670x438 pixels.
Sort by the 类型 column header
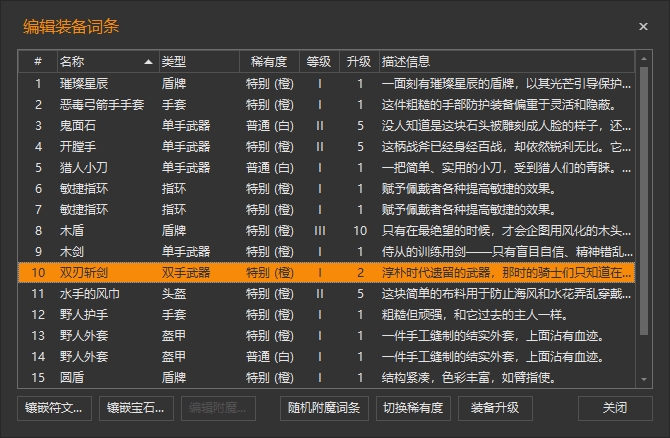coord(199,62)
